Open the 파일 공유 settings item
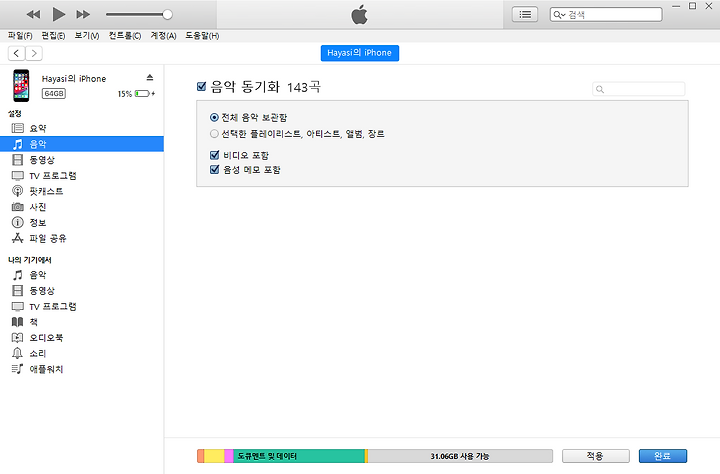Screen dimensions: 720x474 tap(82, 238)
